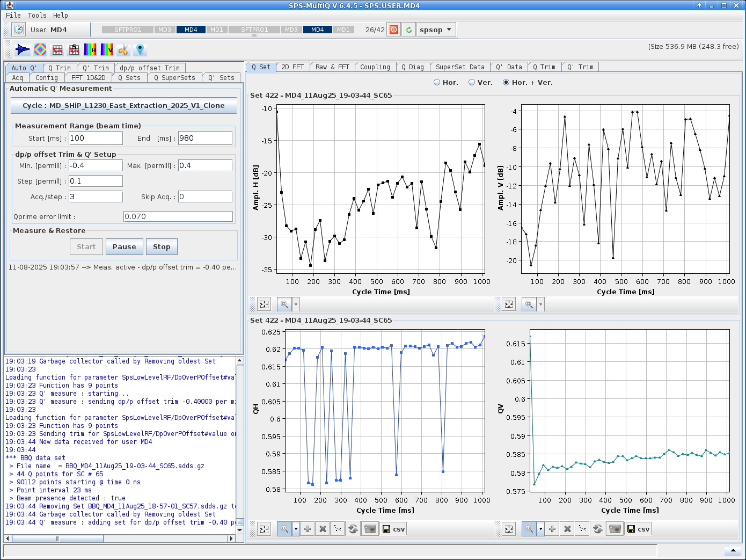This screenshot has width=746, height=560.
Task: Take snapshot with QH chart camera icon
Action: click(x=370, y=529)
